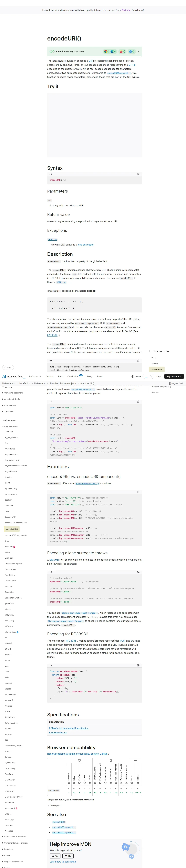Copy the encodeRFC3986URI function code
The height and width of the screenshot is (868, 186).
[138, 665]
